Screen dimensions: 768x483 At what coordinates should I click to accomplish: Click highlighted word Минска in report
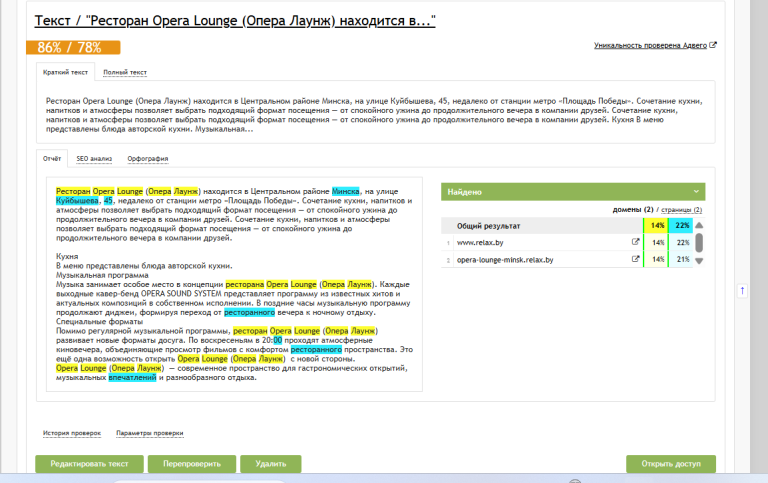click(x=345, y=191)
